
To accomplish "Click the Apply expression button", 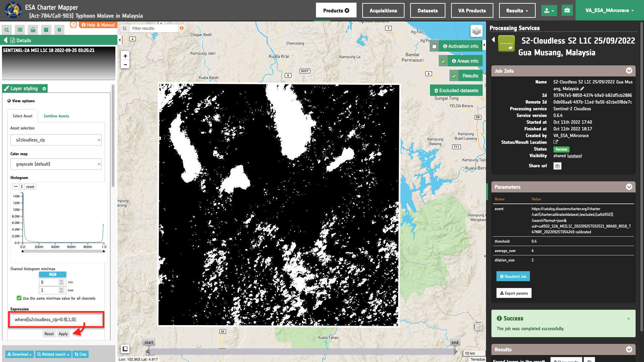I will (63, 334).
